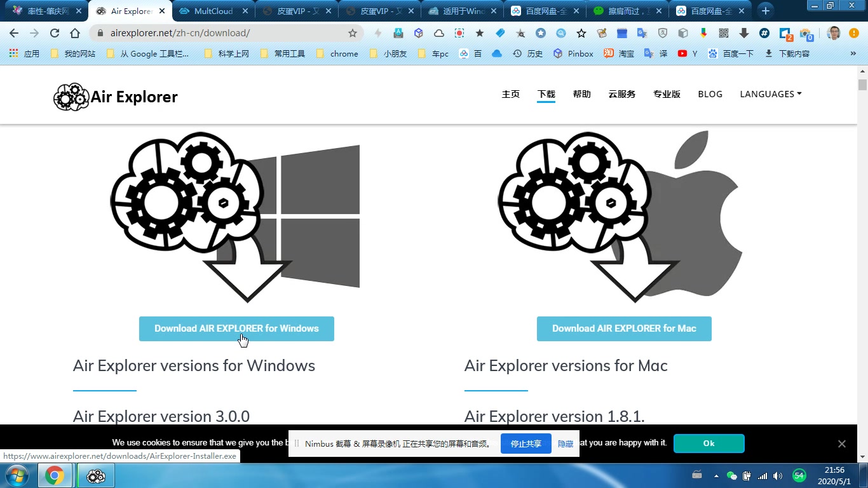The image size is (868, 488).
Task: Show hidden tray icons arrow
Action: coord(716,476)
